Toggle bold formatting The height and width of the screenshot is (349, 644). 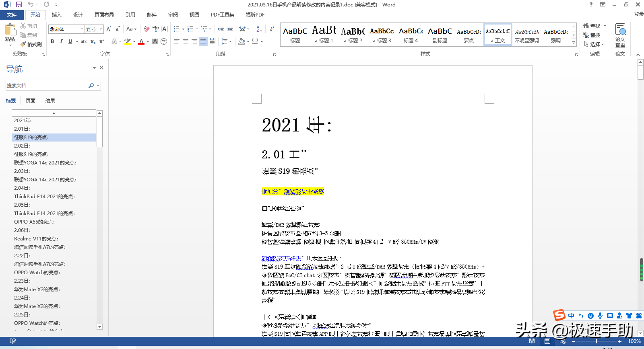[x=52, y=41]
